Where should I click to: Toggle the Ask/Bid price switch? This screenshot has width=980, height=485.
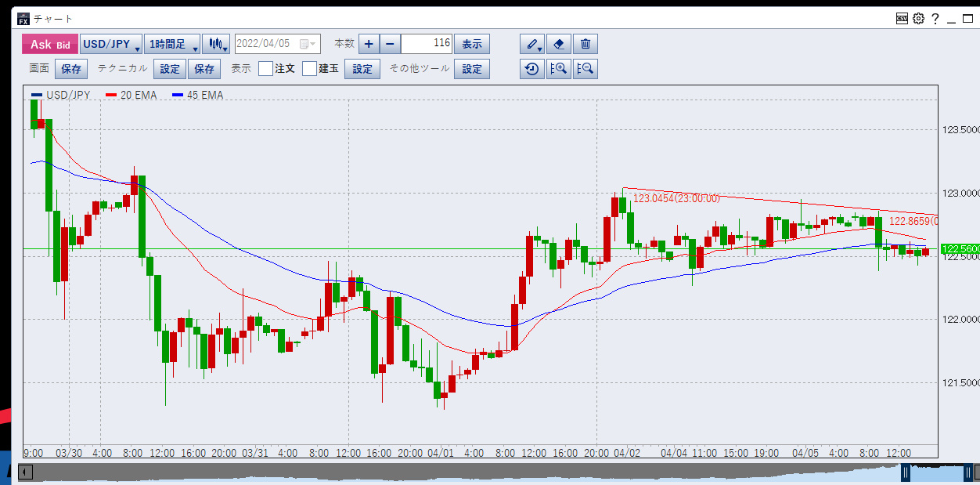pos(49,44)
